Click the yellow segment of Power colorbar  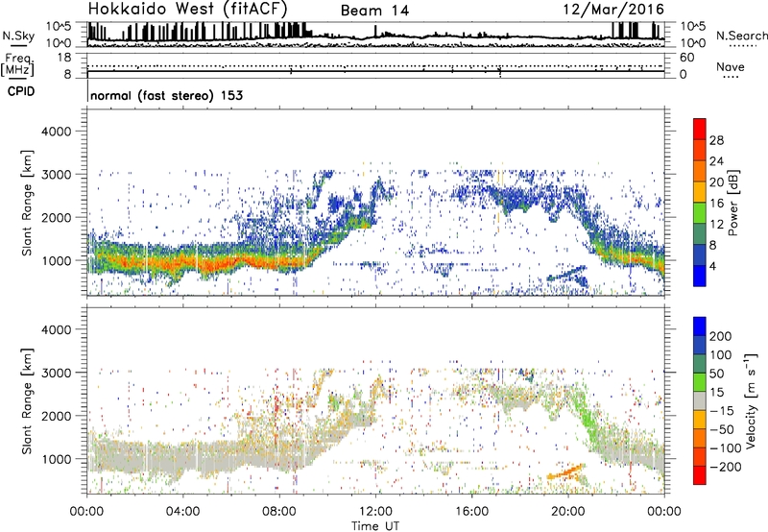point(700,191)
